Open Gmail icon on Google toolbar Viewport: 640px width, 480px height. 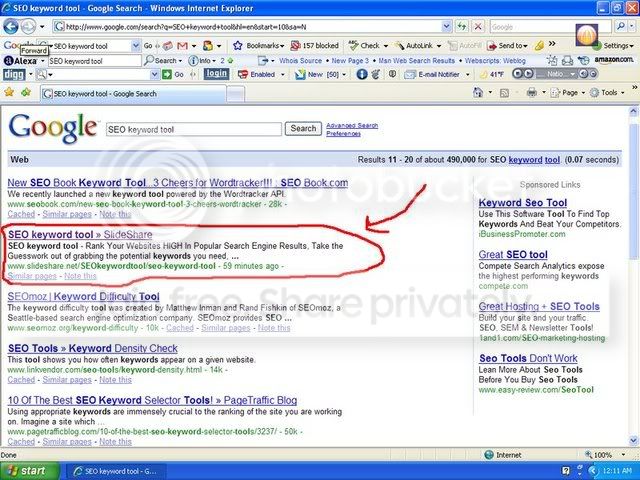click(182, 46)
